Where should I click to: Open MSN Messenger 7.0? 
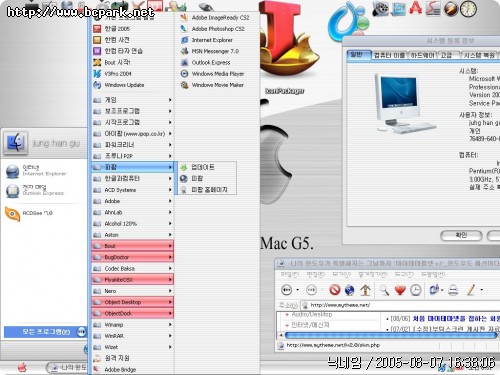(x=210, y=51)
